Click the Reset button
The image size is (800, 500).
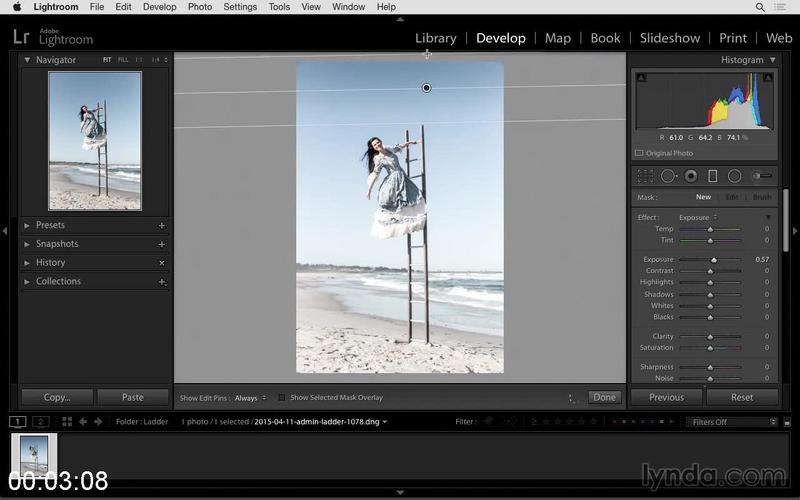pos(742,397)
